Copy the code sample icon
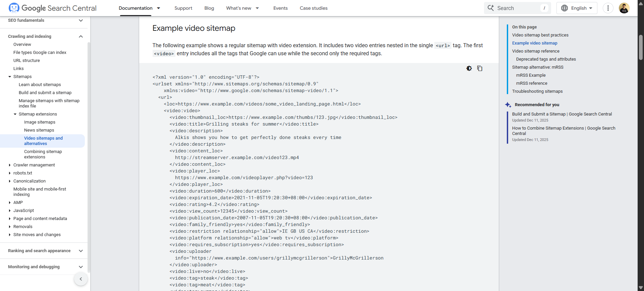The width and height of the screenshot is (644, 291). point(480,68)
